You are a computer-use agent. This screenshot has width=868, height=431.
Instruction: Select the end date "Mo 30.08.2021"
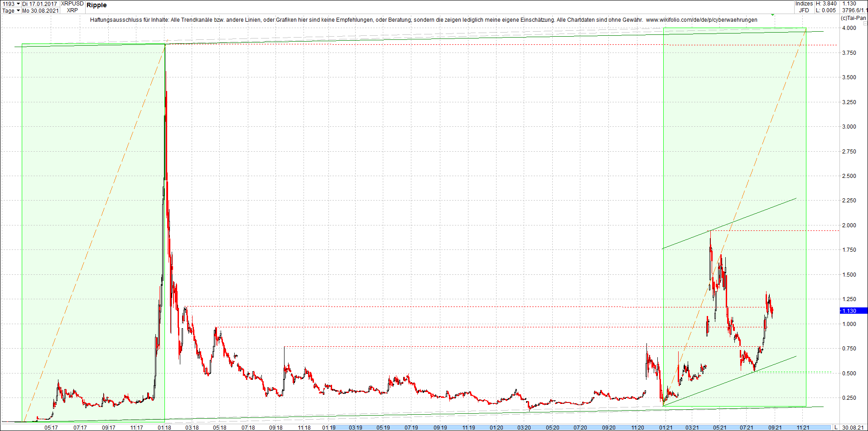coord(40,10)
